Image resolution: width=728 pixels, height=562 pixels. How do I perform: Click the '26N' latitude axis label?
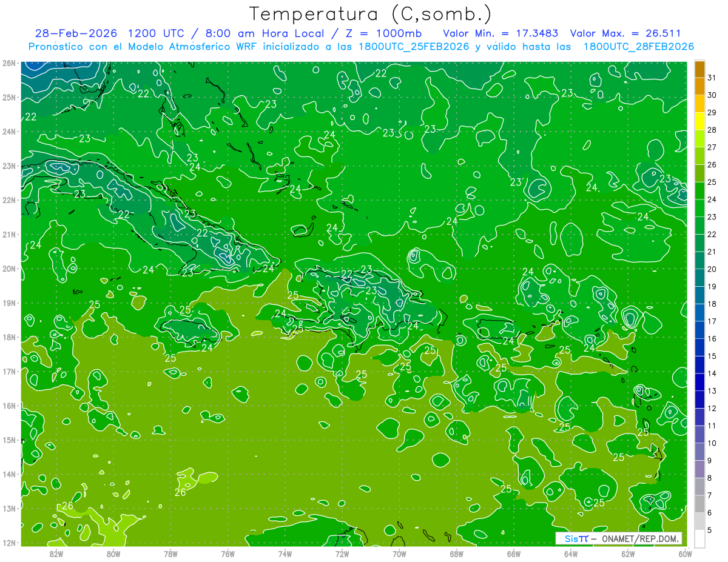(x=9, y=63)
